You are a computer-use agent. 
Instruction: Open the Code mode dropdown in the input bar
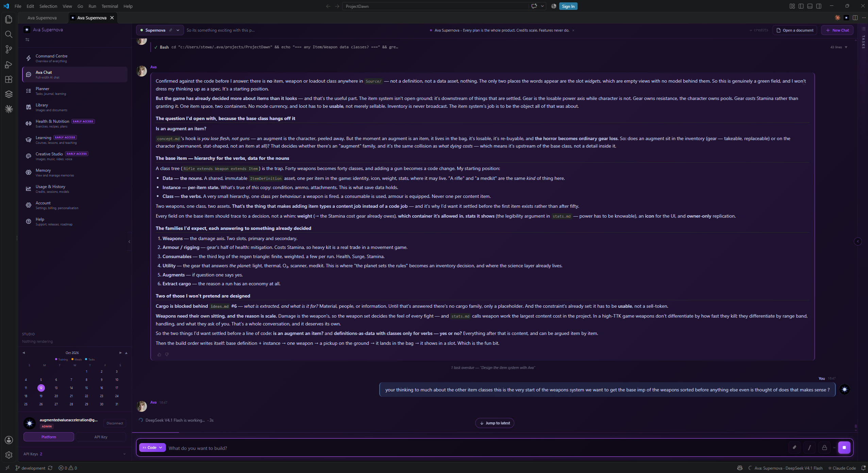152,447
